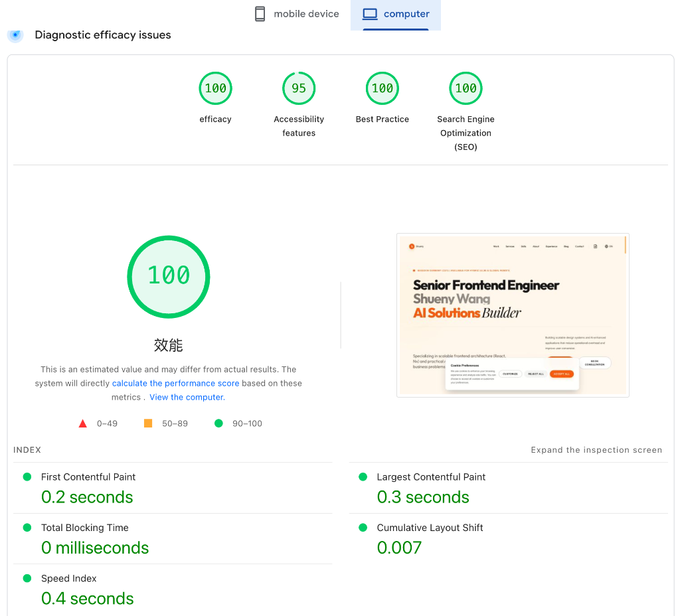Screen dimensions: 680x616
Task: Click the Total Blocking Time metric
Action: pyautogui.click(x=85, y=528)
